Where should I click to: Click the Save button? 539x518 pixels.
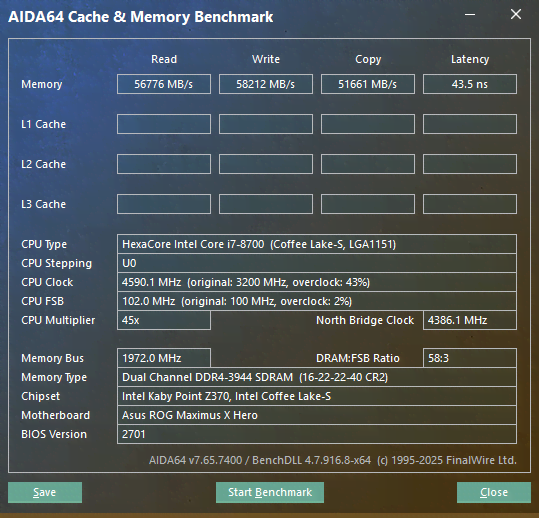pyautogui.click(x=45, y=492)
